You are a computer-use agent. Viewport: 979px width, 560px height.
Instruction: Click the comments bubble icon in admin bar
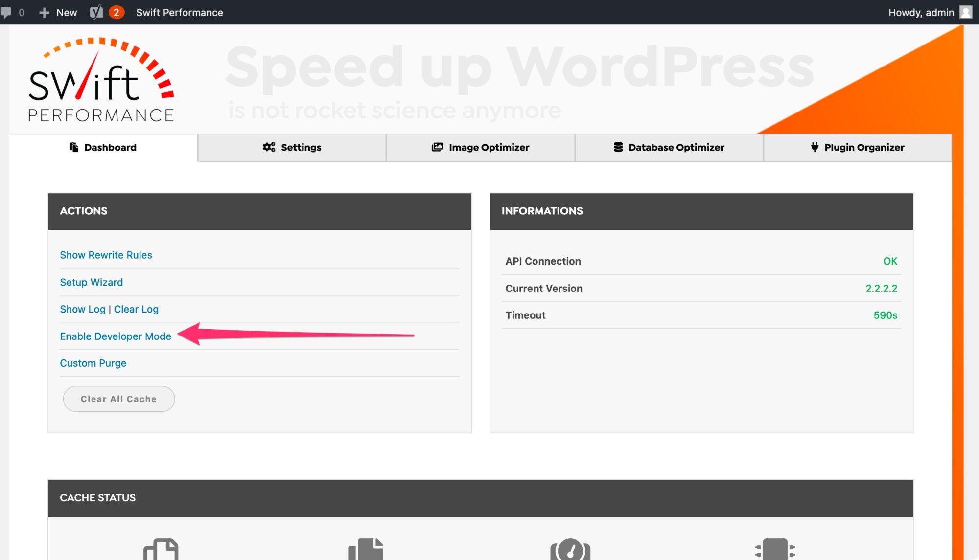click(7, 12)
